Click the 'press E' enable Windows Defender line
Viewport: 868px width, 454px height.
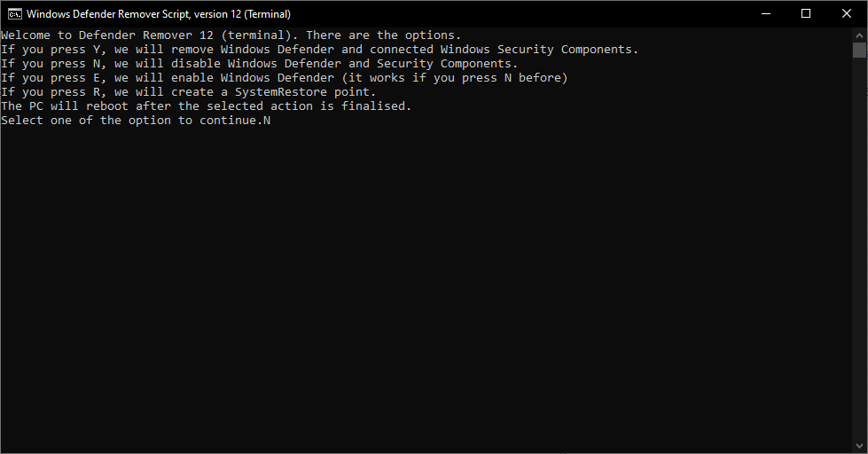pyautogui.click(x=284, y=78)
